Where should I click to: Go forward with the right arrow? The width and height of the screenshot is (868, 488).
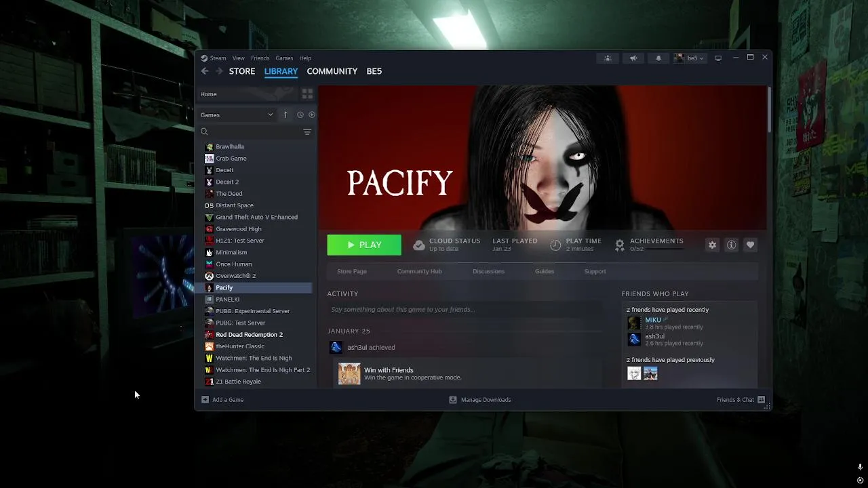click(219, 71)
